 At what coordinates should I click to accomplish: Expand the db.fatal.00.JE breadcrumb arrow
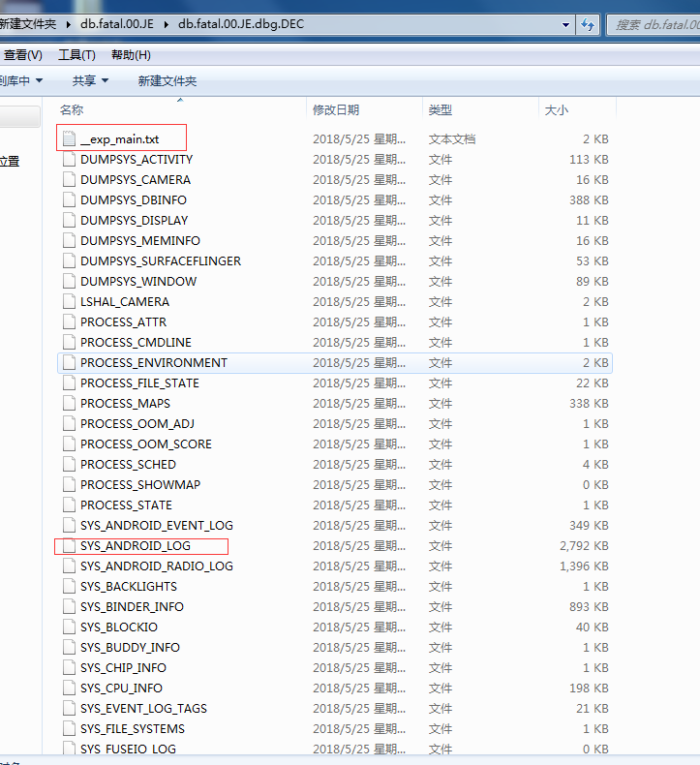(166, 24)
